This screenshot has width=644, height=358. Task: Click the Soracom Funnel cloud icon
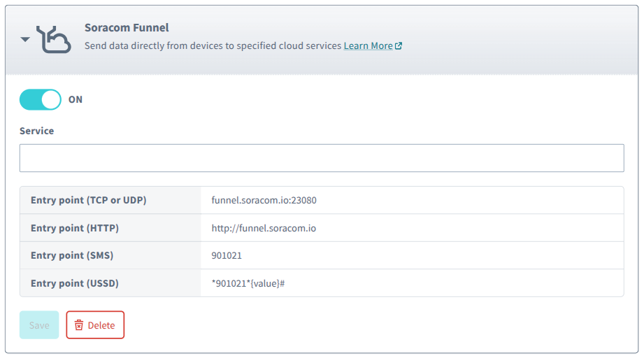54,39
